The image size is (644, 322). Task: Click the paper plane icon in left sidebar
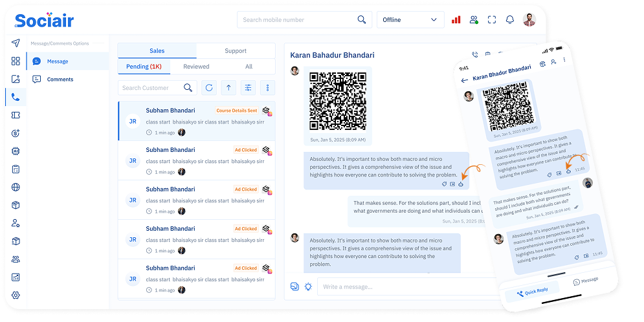[x=16, y=43]
